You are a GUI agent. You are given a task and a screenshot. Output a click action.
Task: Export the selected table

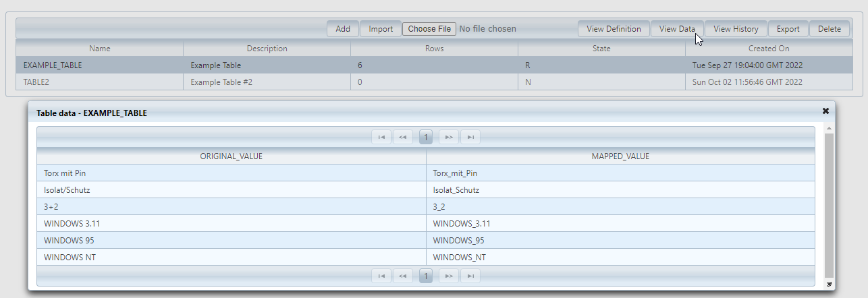pos(788,29)
